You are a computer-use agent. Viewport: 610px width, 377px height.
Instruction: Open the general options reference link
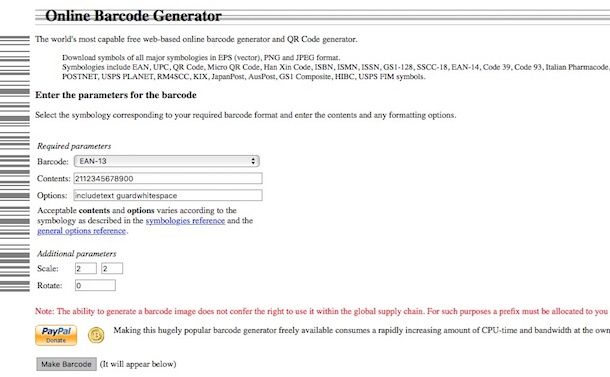(x=82, y=231)
